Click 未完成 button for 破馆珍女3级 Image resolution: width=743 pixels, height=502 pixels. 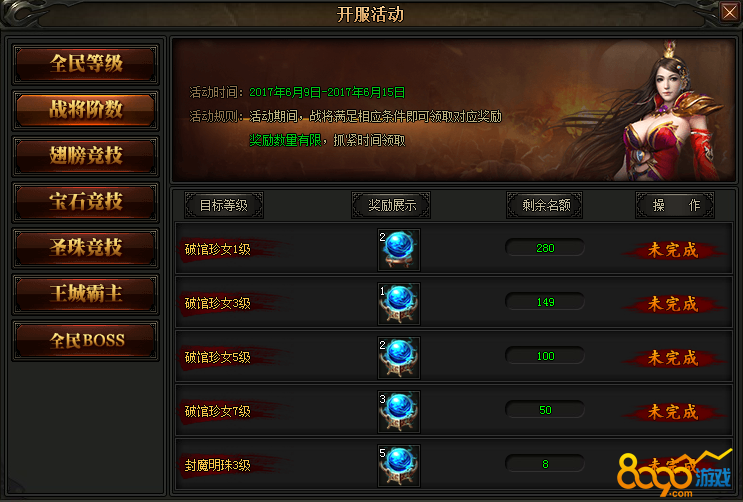tap(673, 304)
